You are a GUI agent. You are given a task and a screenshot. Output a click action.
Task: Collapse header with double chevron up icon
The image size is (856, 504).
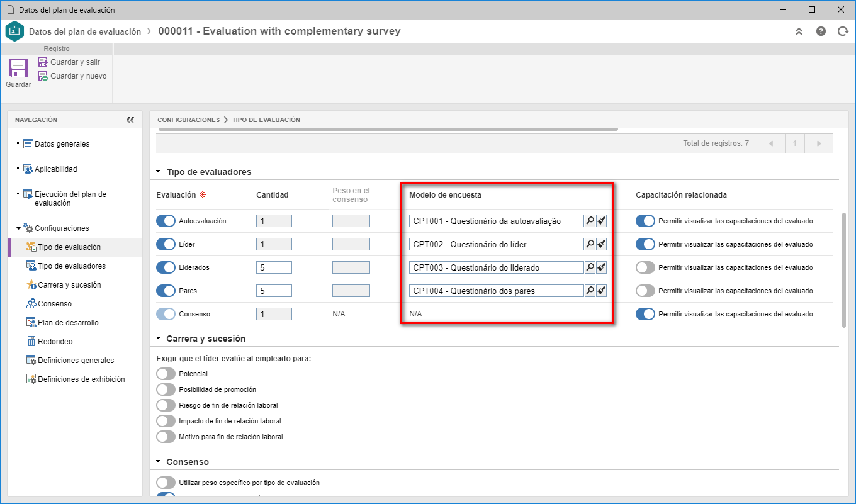[799, 31]
